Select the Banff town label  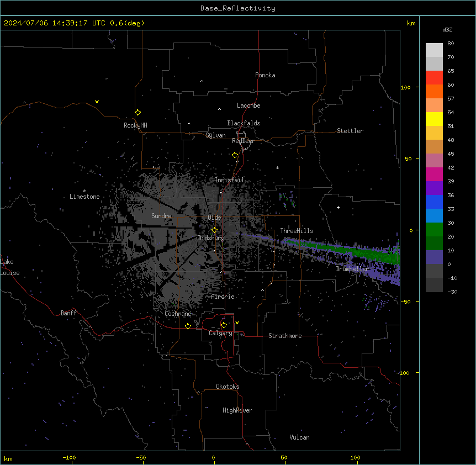click(68, 313)
